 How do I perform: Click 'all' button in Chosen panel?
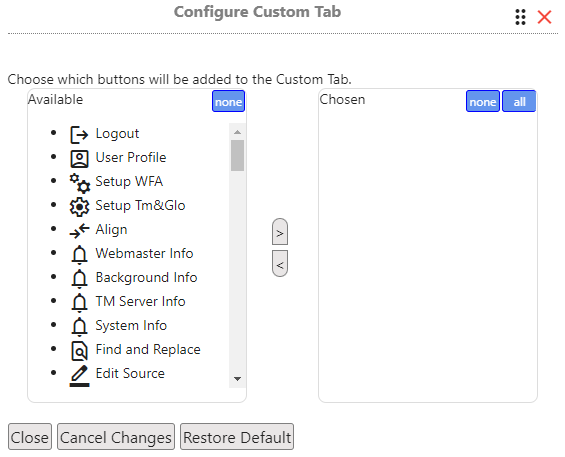(x=519, y=101)
